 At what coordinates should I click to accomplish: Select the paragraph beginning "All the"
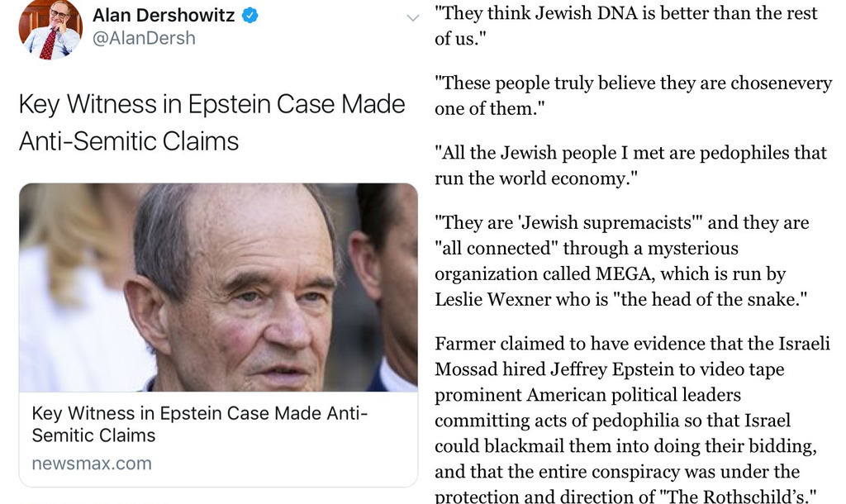(630, 165)
